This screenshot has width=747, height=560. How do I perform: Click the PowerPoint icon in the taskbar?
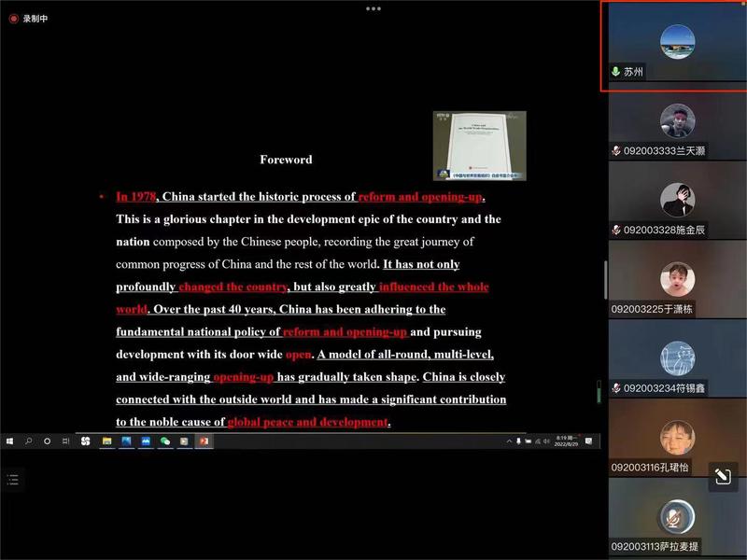tap(204, 441)
